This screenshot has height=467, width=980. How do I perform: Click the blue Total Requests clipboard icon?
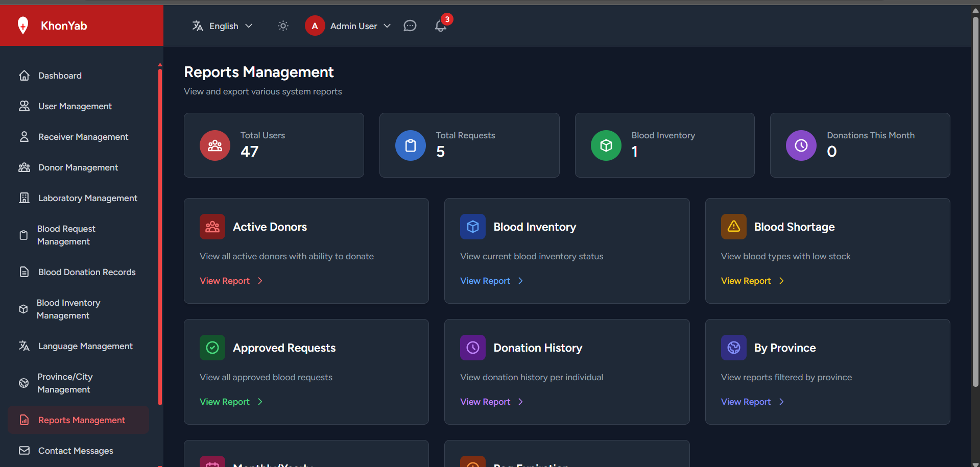pos(411,145)
